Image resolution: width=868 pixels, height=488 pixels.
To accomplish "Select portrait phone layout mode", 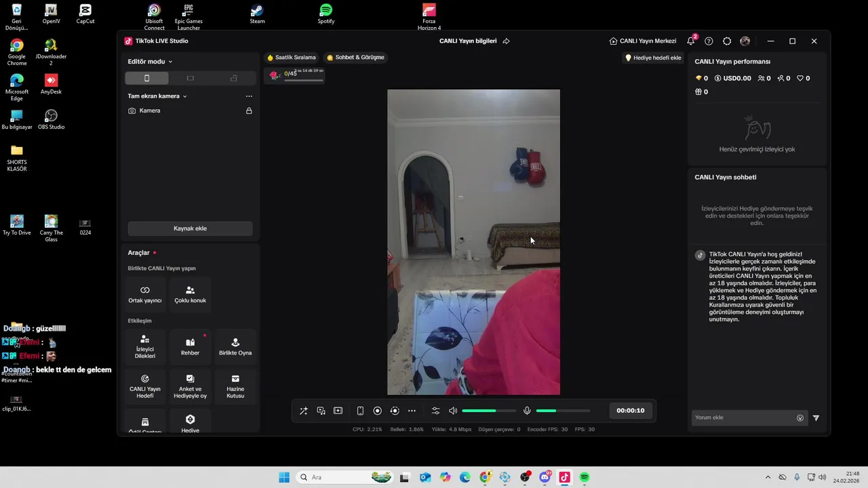I will pos(146,79).
